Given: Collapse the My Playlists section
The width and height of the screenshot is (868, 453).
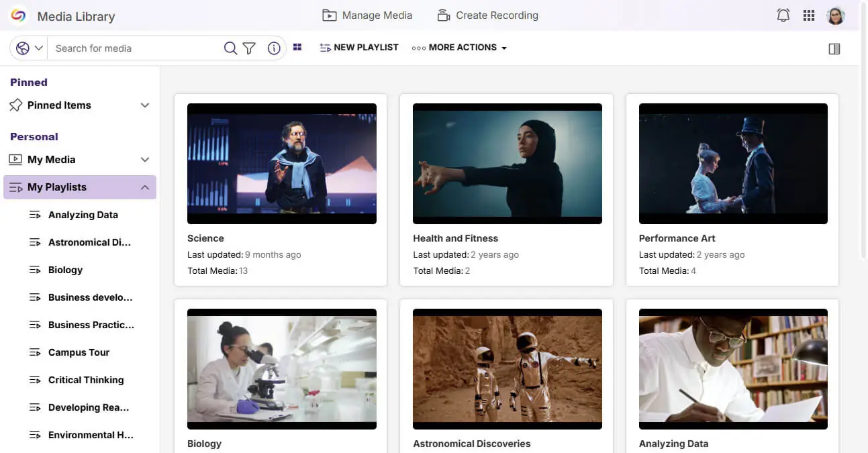Looking at the screenshot, I should [144, 187].
